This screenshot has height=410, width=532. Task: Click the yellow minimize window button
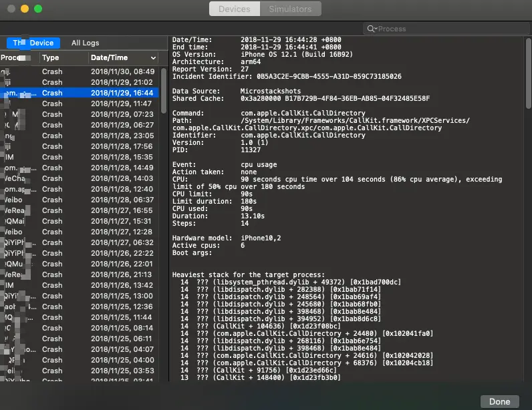tap(25, 9)
